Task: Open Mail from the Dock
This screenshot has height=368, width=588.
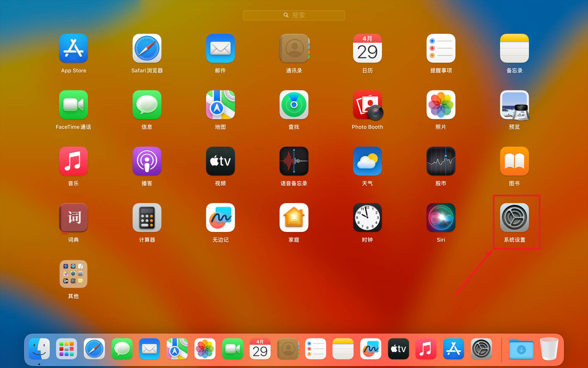Action: tap(149, 349)
